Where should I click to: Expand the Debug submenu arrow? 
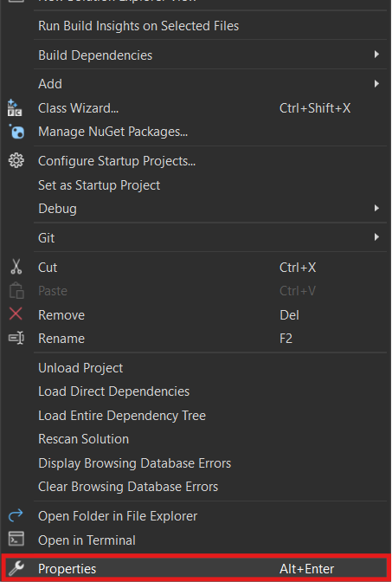click(376, 208)
